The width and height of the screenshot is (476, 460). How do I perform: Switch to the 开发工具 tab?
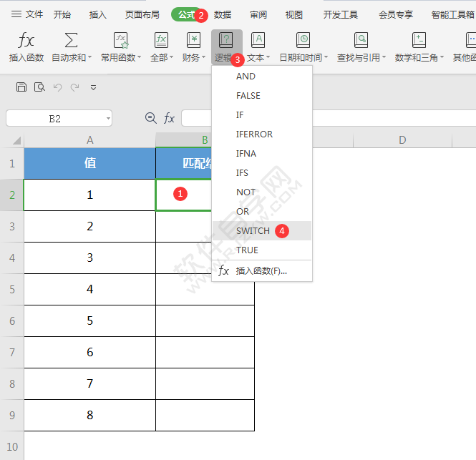click(x=341, y=14)
